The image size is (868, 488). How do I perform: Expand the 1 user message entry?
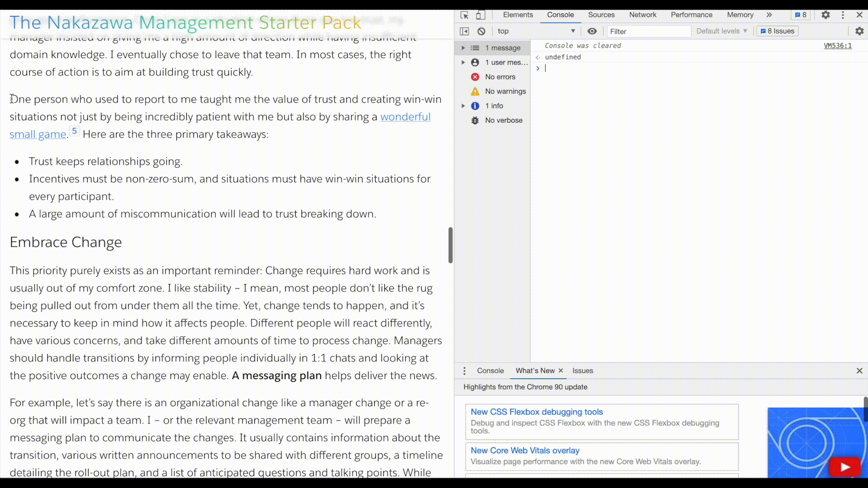pyautogui.click(x=464, y=62)
